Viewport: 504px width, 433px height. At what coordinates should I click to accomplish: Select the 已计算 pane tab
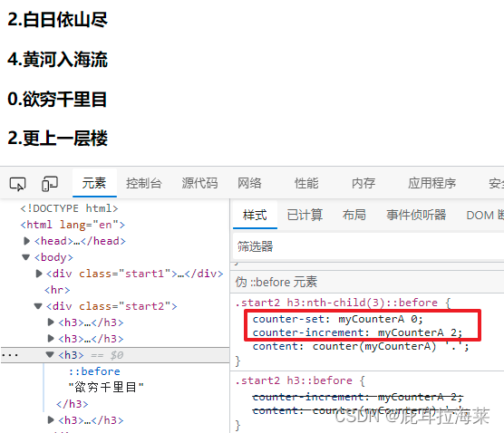click(305, 215)
